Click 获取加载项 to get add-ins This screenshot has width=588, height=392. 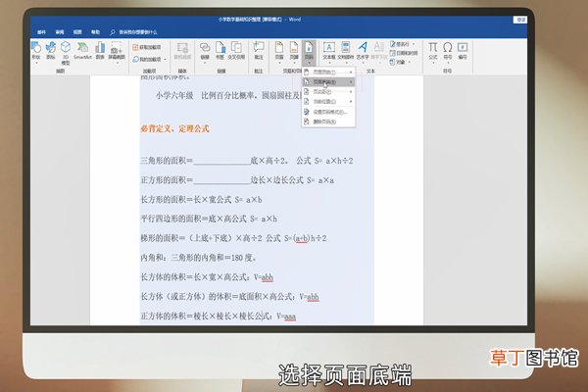[x=147, y=47]
